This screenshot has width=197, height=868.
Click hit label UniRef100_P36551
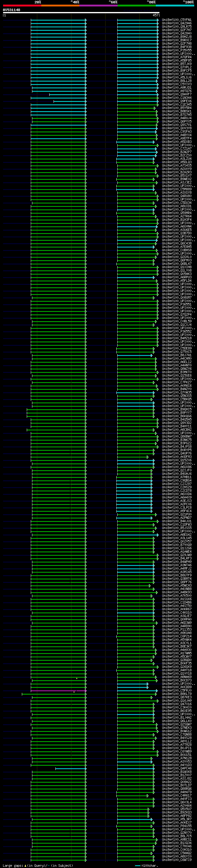pos(177,304)
